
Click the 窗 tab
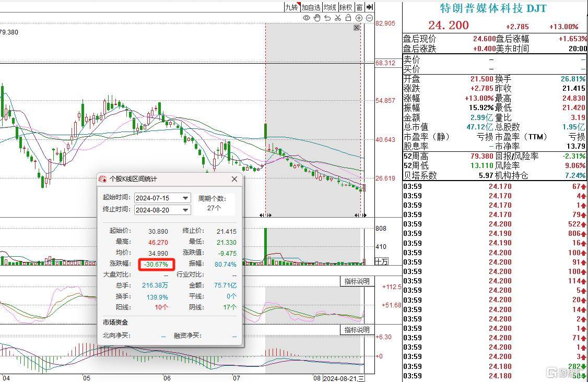click(x=359, y=7)
